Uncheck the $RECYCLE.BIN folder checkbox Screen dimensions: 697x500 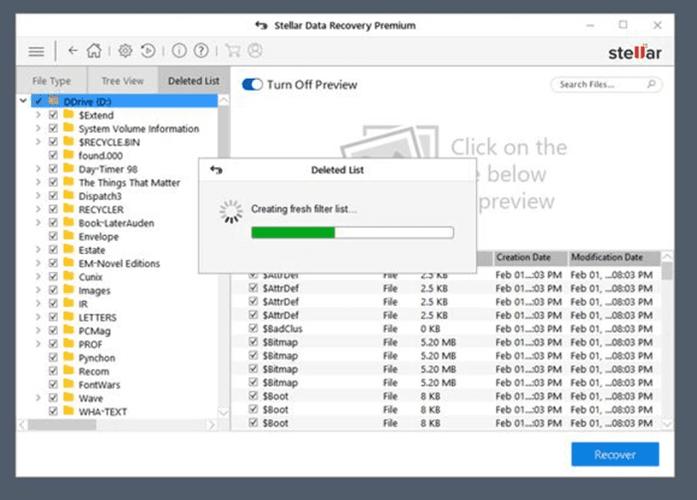click(53, 142)
